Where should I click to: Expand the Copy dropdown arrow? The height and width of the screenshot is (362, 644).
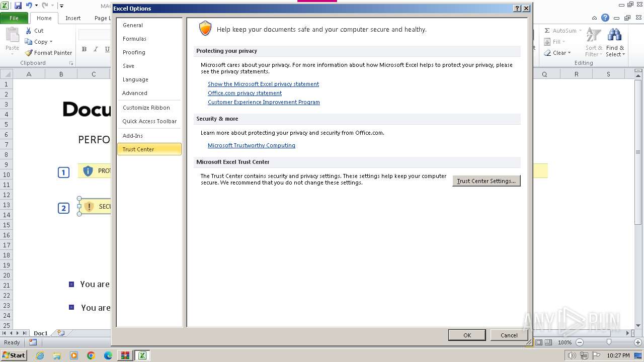click(x=51, y=42)
